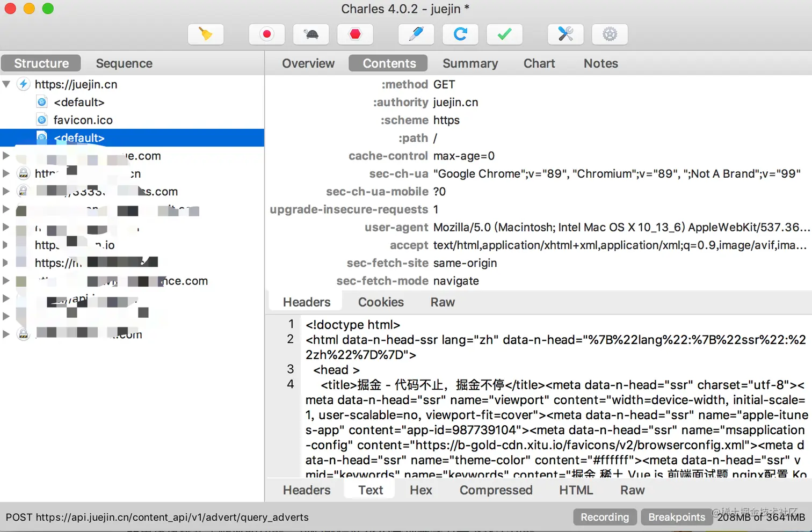Screen dimensions: 812x532
Task: Click the lock icon on the s.com host
Action: click(23, 191)
